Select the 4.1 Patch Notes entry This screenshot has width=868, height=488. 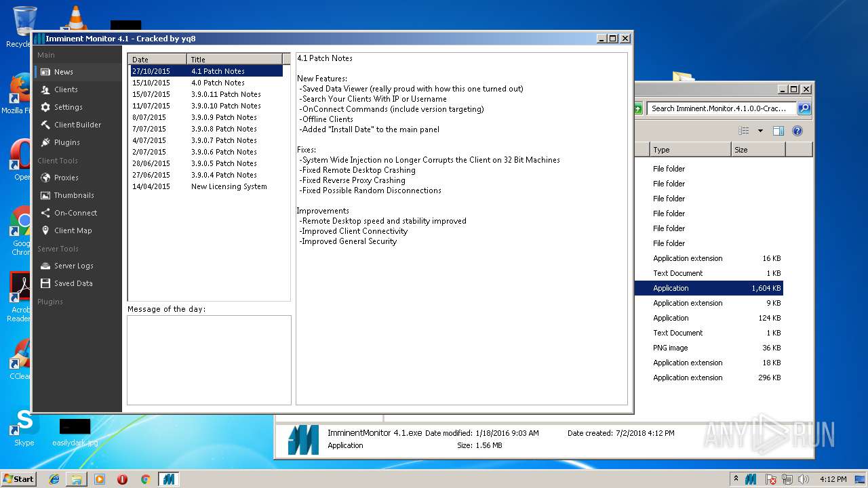tap(206, 71)
